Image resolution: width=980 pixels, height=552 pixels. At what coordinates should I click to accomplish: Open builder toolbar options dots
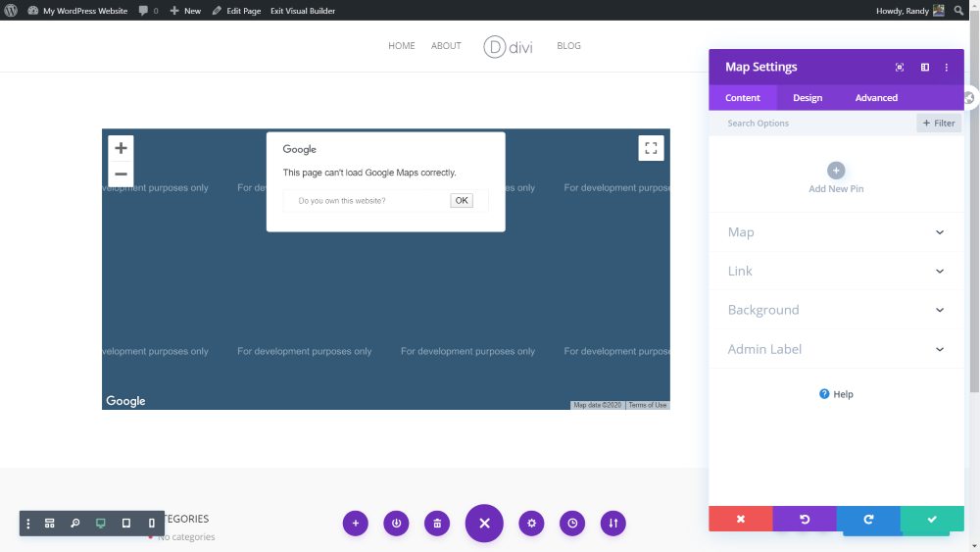point(28,524)
